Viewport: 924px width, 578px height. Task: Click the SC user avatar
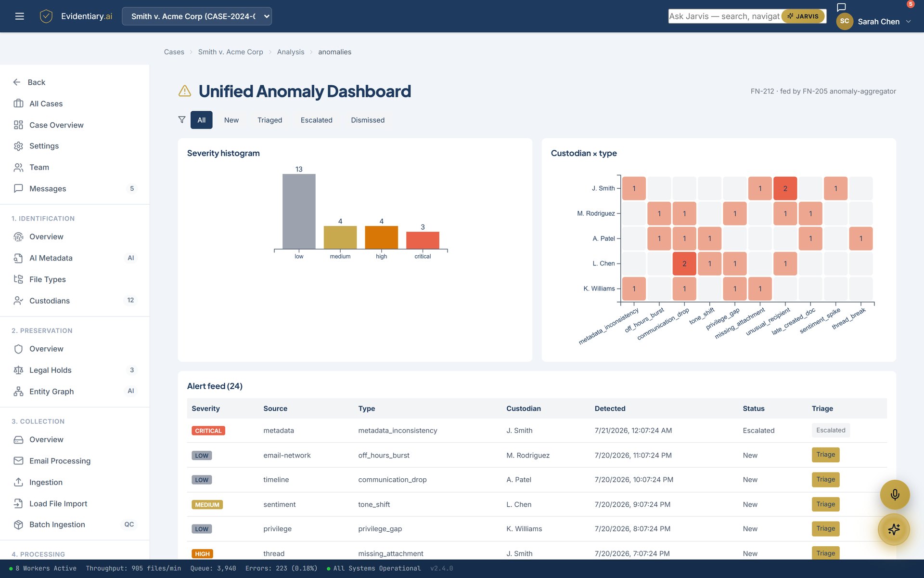(845, 21)
